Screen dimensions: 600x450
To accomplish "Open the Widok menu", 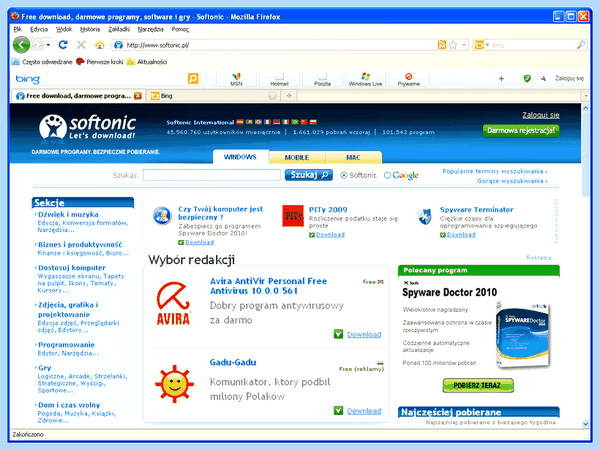I will tap(64, 29).
